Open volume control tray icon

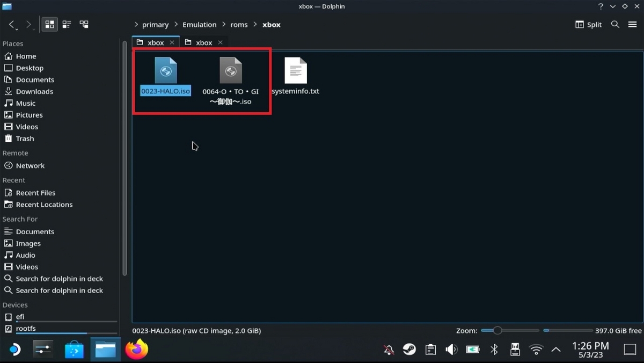click(x=451, y=350)
